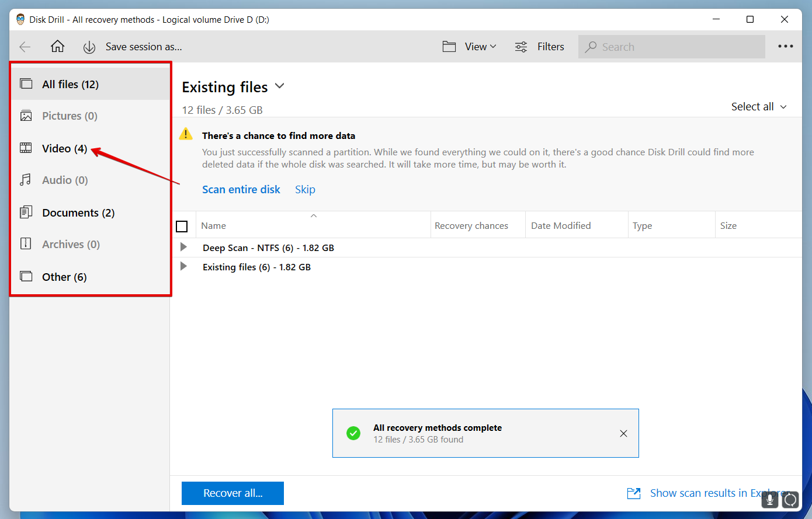The image size is (812, 519).
Task: Click the All files sidebar icon
Action: pos(26,83)
